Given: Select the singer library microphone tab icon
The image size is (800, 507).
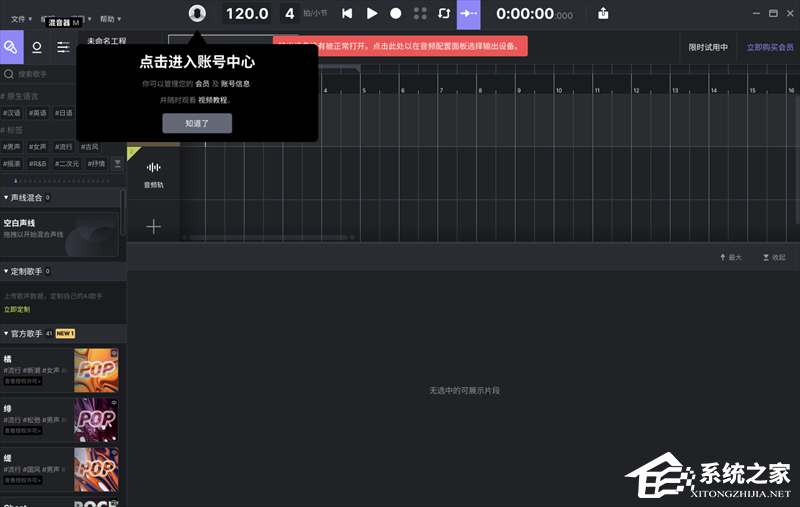Looking at the screenshot, I should pos(37,47).
